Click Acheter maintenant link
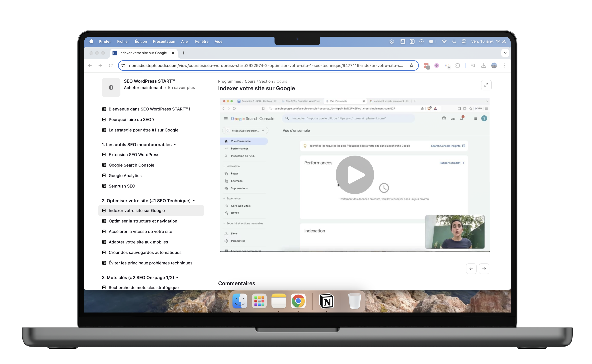This screenshot has height=364, width=592. 143,88
